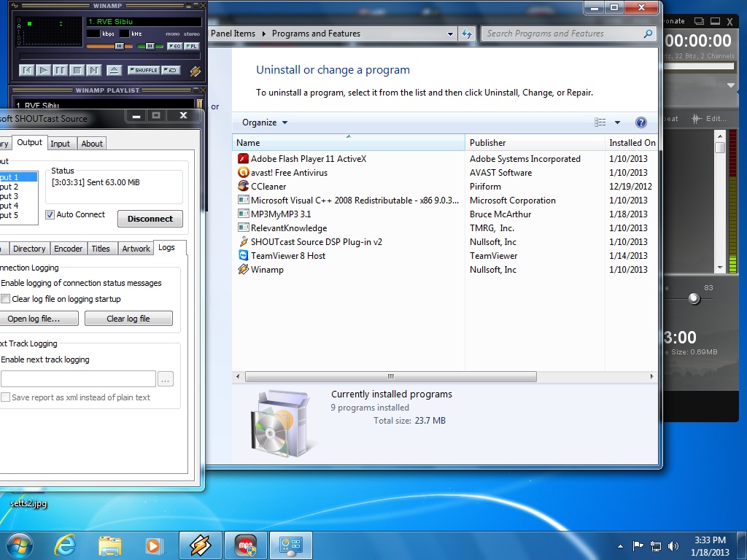The width and height of the screenshot is (747, 560).
Task: Sort programs by Publisher column
Action: click(535, 142)
